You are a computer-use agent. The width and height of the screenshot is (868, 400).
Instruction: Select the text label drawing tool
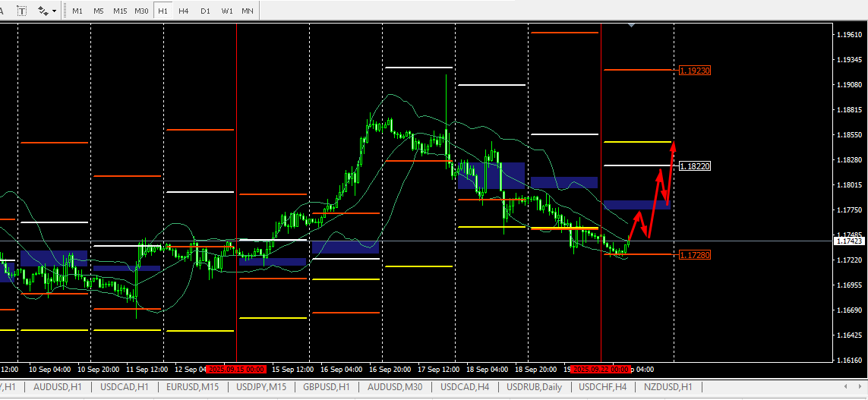point(21,11)
